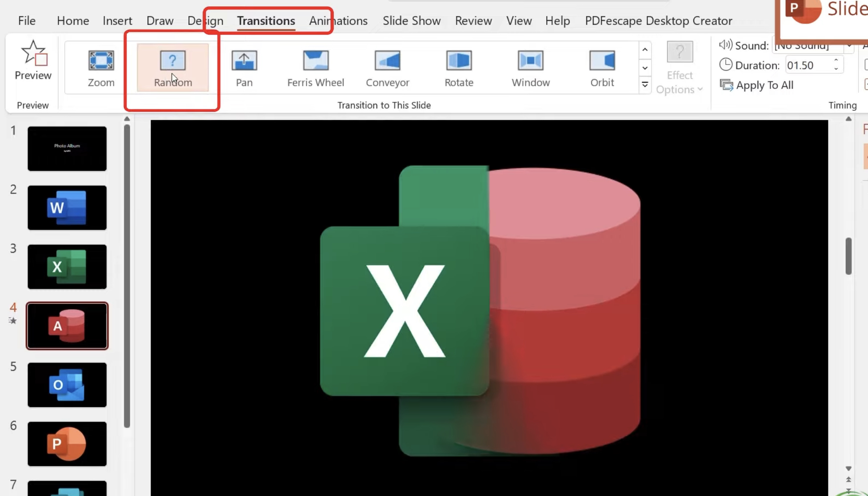868x496 pixels.
Task: Click the Duration value field
Action: click(x=808, y=65)
